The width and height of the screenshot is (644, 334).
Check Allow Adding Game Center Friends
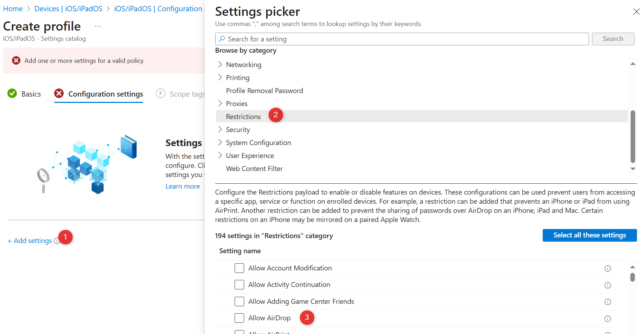click(x=239, y=301)
